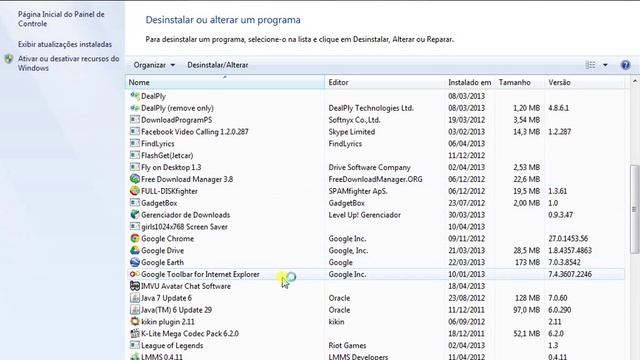Select K-Lite Mega Codec Pack 6.2.0 name
Screen dimensions: 640x360
[x=190, y=333]
